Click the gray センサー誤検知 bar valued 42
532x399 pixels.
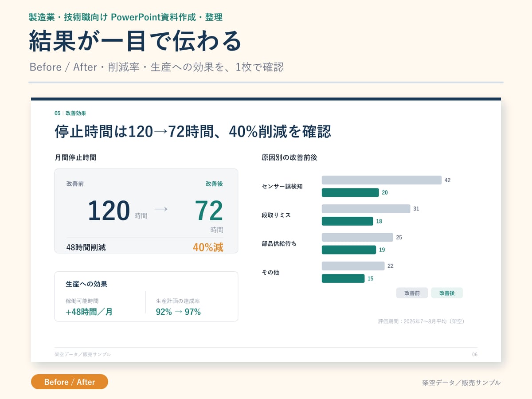point(382,180)
